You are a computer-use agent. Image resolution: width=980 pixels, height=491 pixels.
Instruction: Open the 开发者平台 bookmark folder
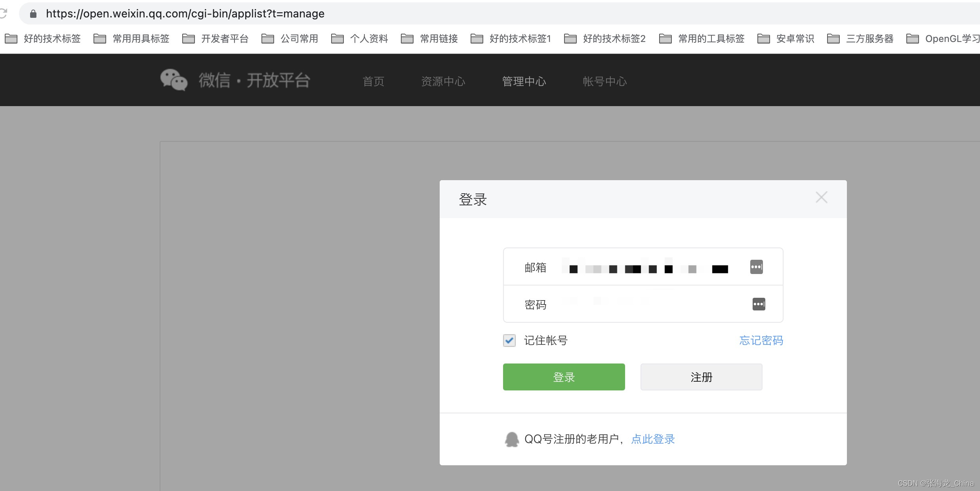[x=215, y=39]
